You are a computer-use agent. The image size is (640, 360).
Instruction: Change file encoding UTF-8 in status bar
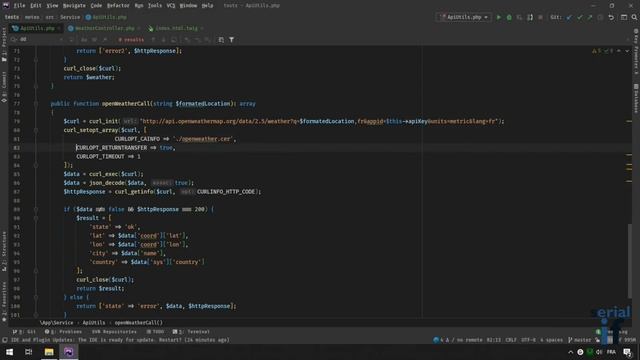click(528, 340)
